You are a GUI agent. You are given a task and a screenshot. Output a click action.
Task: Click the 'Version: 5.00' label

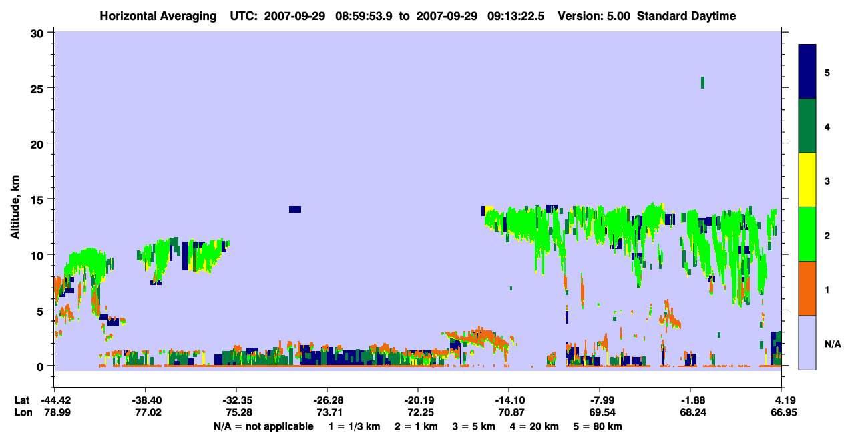point(594,16)
